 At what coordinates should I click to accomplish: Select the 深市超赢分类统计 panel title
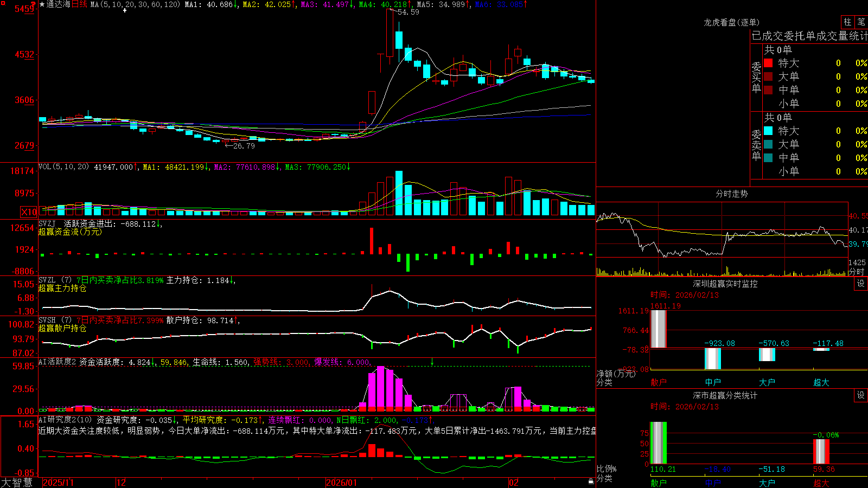tap(725, 395)
